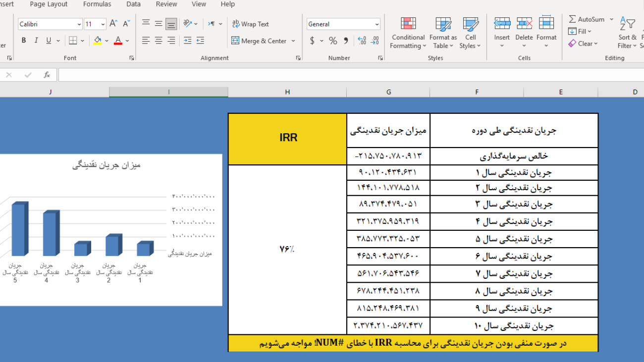Screen dimensions: 644x362
Task: Apply Comma Style icon
Action: pos(346,41)
